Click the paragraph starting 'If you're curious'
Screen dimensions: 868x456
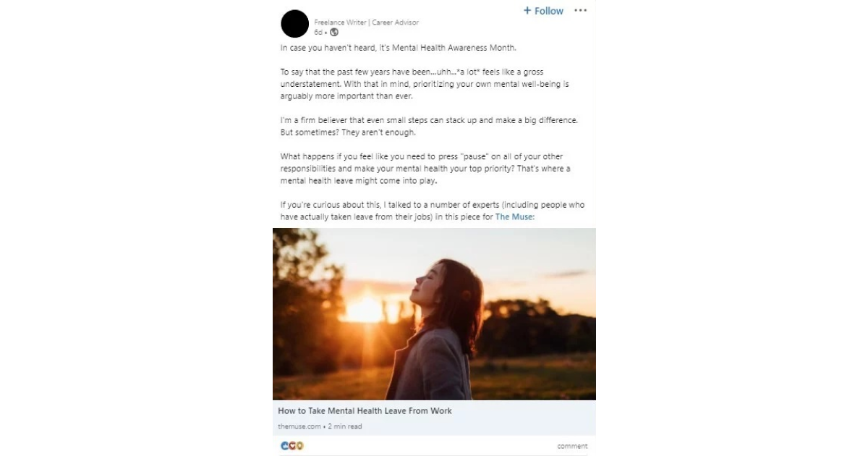pyautogui.click(x=432, y=210)
